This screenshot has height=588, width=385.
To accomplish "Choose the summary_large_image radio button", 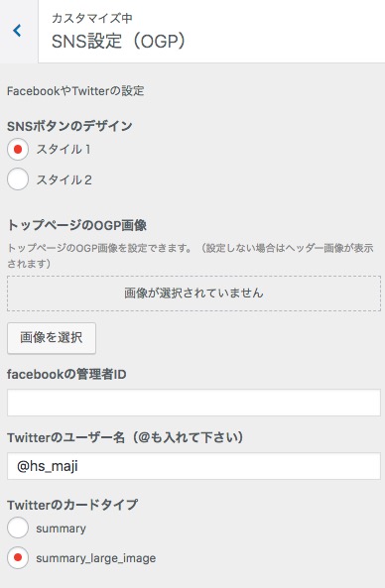I will (x=18, y=557).
